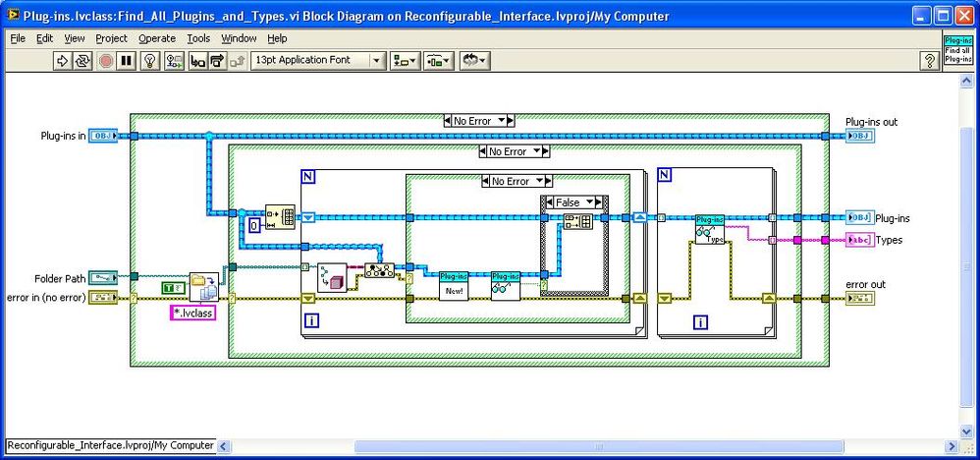Open the 13pt Application Font dropdown
This screenshot has width=980, height=460.
tap(318, 61)
